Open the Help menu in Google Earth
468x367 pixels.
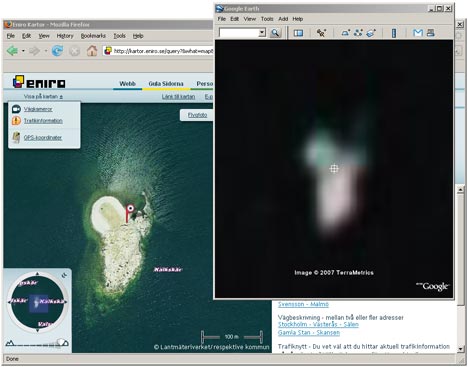click(x=298, y=19)
